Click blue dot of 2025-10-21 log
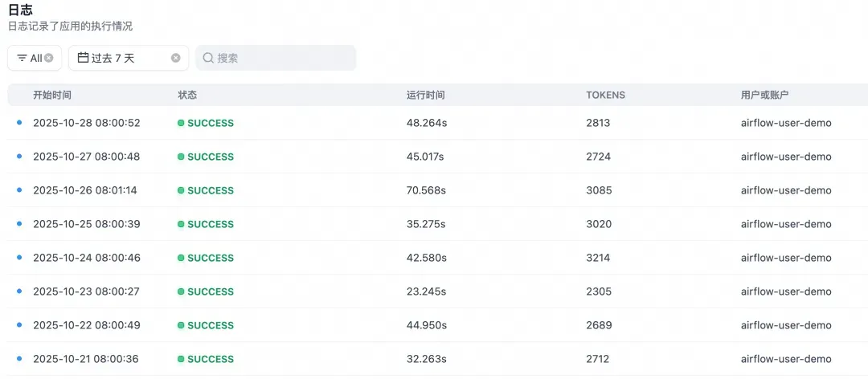The image size is (868, 379). pos(19,359)
